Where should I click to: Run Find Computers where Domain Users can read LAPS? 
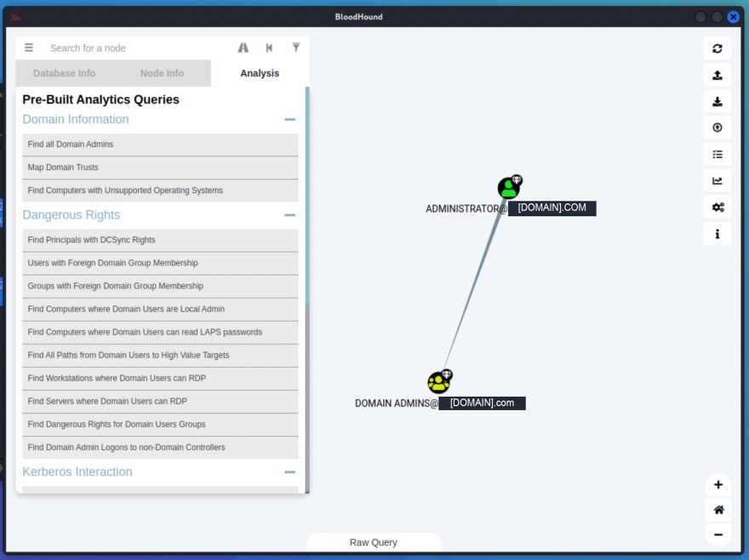pos(161,332)
